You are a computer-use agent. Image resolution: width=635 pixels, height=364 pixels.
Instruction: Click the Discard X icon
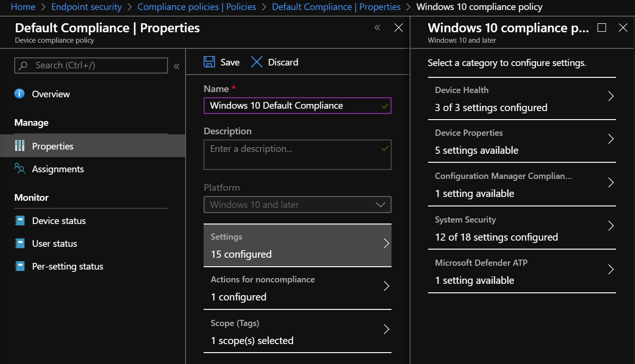pos(256,62)
